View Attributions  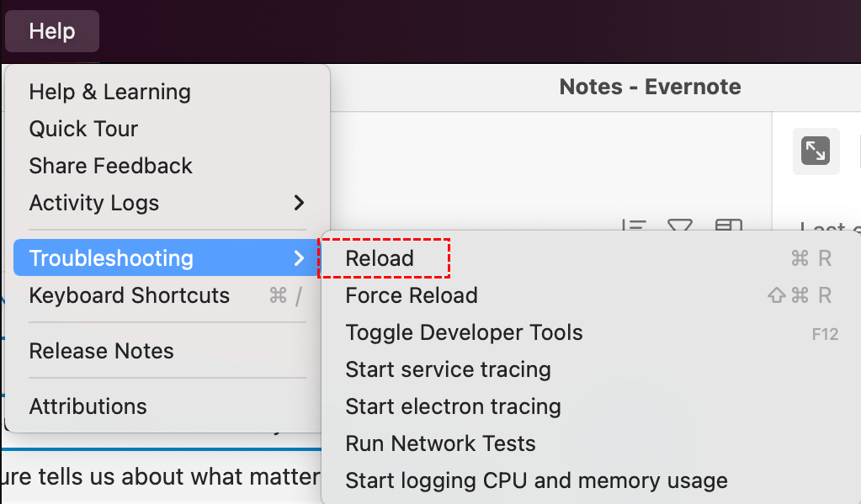[x=88, y=406]
